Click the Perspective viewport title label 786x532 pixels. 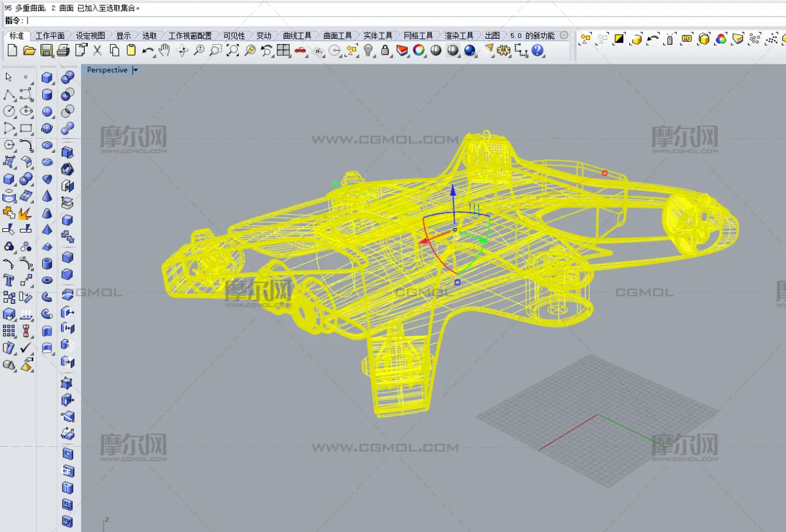(107, 70)
